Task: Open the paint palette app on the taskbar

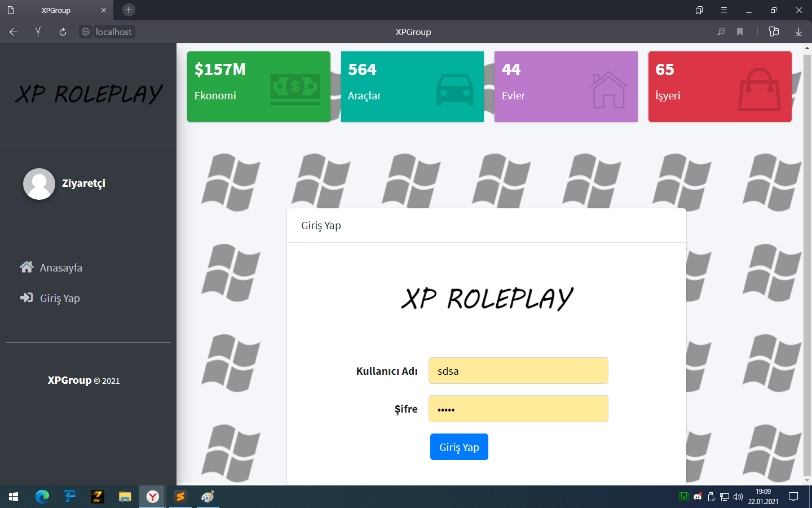Action: point(208,497)
